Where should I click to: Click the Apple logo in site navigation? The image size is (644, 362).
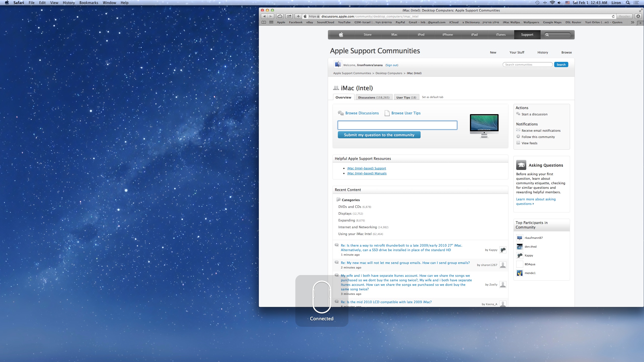341,35
